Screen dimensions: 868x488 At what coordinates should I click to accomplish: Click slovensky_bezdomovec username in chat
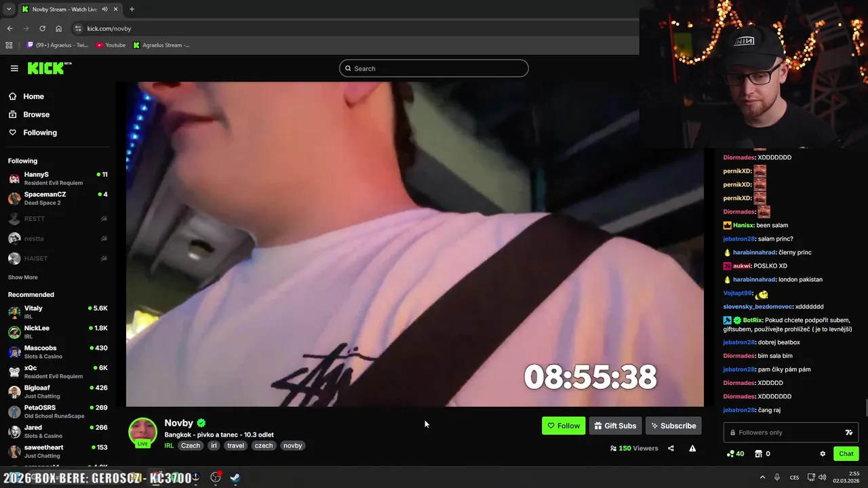pyautogui.click(x=757, y=306)
